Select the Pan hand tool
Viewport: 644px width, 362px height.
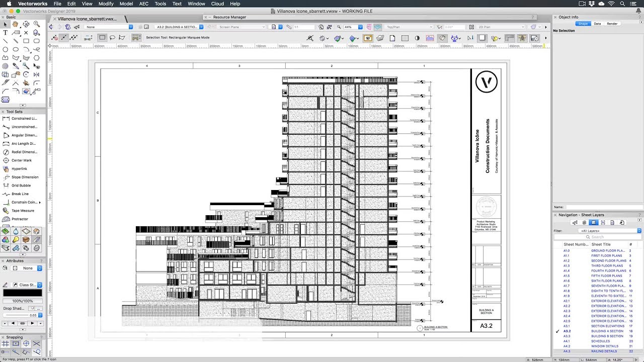pyautogui.click(x=16, y=24)
